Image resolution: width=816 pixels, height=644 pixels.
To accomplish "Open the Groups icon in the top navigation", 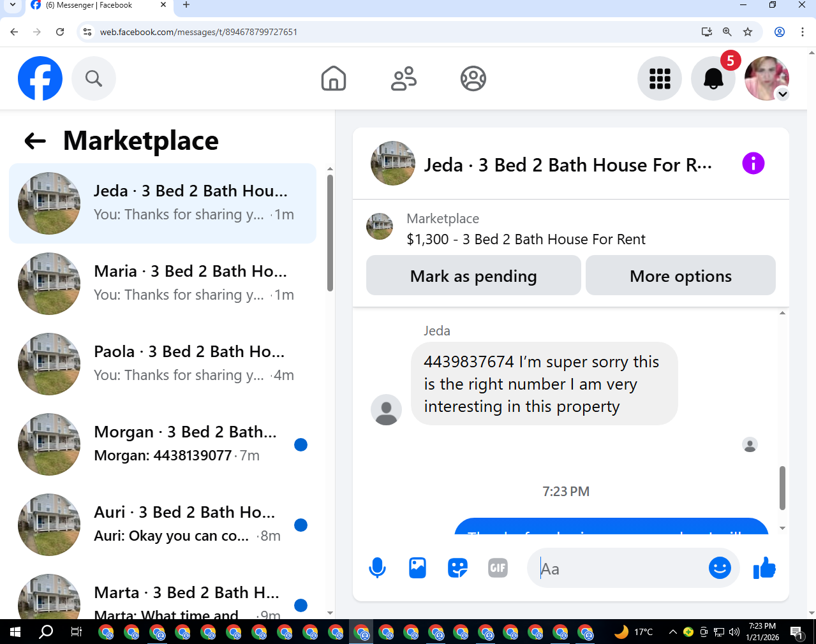I will [473, 78].
